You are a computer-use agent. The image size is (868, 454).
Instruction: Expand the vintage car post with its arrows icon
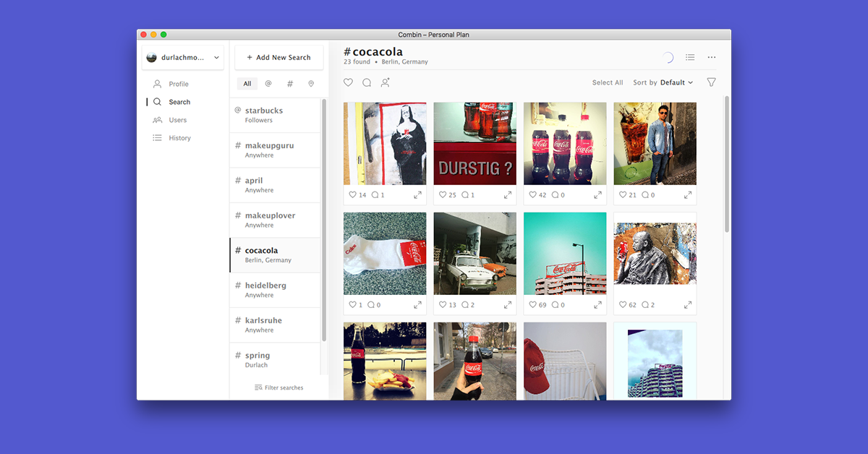tap(508, 305)
